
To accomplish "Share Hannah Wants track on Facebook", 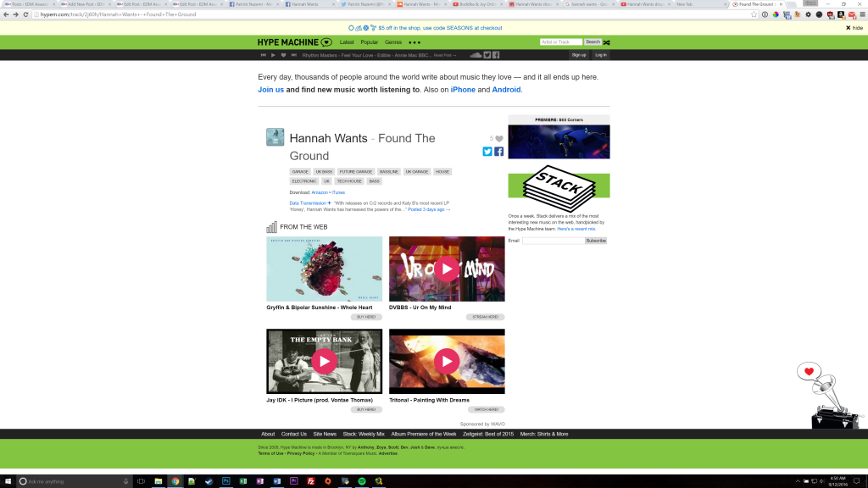I will [498, 152].
